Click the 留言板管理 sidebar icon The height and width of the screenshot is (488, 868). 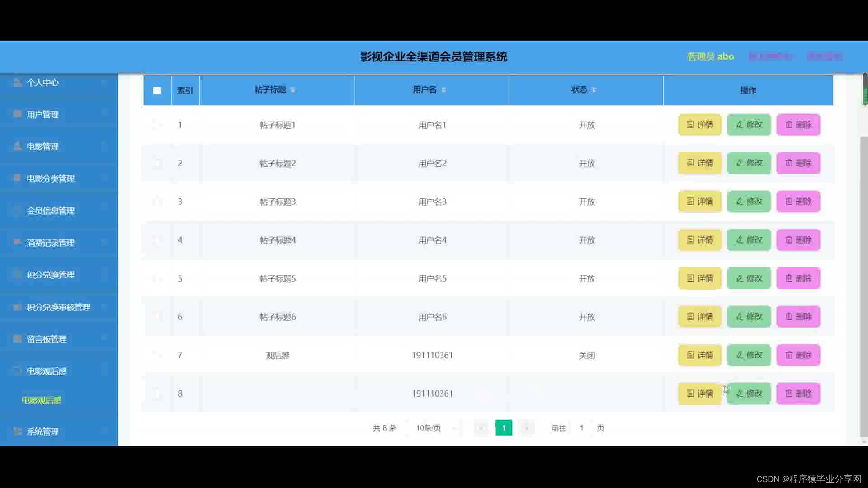point(18,338)
